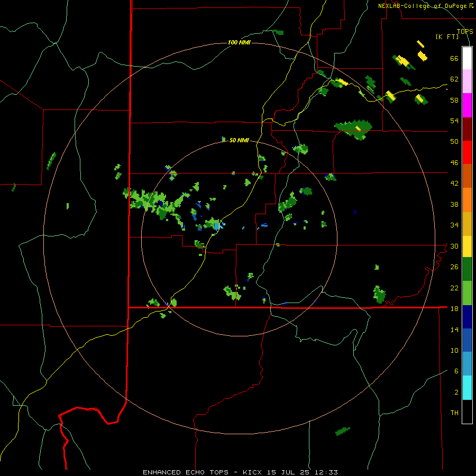
Task: Click the dark maroon legend swatch
Action: 467,129
